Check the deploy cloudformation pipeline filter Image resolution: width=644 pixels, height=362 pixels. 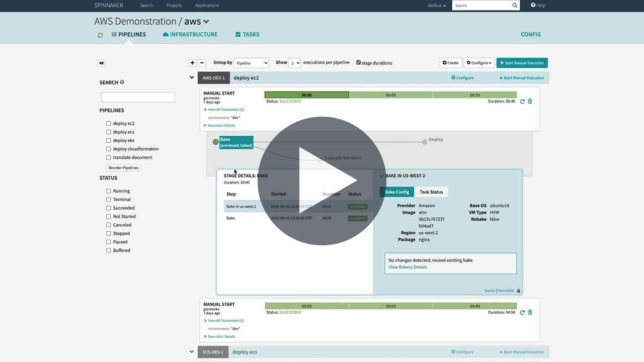[108, 149]
